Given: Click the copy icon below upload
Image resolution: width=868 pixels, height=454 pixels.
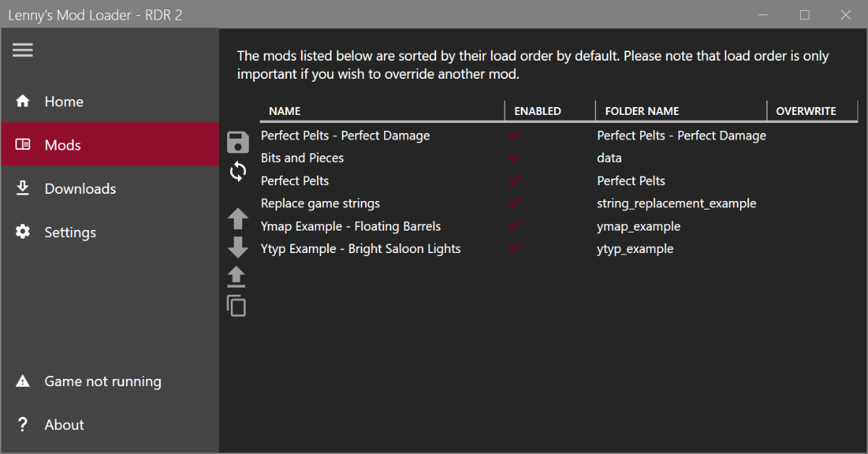Looking at the screenshot, I should coord(237,306).
